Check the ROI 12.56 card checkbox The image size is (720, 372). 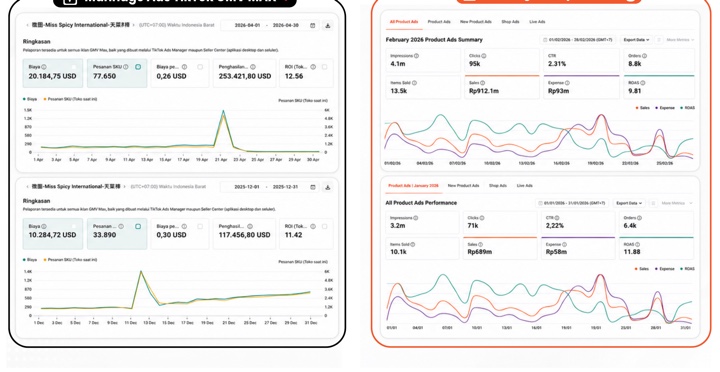coord(325,67)
